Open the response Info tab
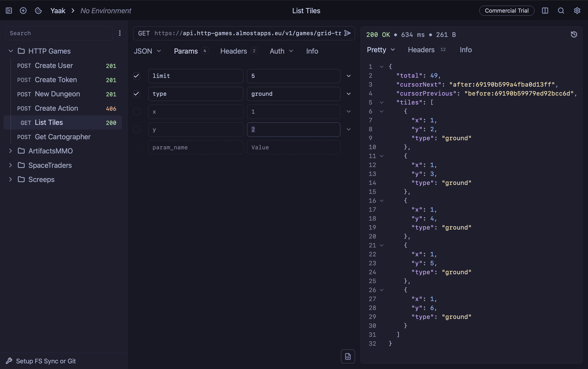The image size is (588, 369). click(465, 50)
